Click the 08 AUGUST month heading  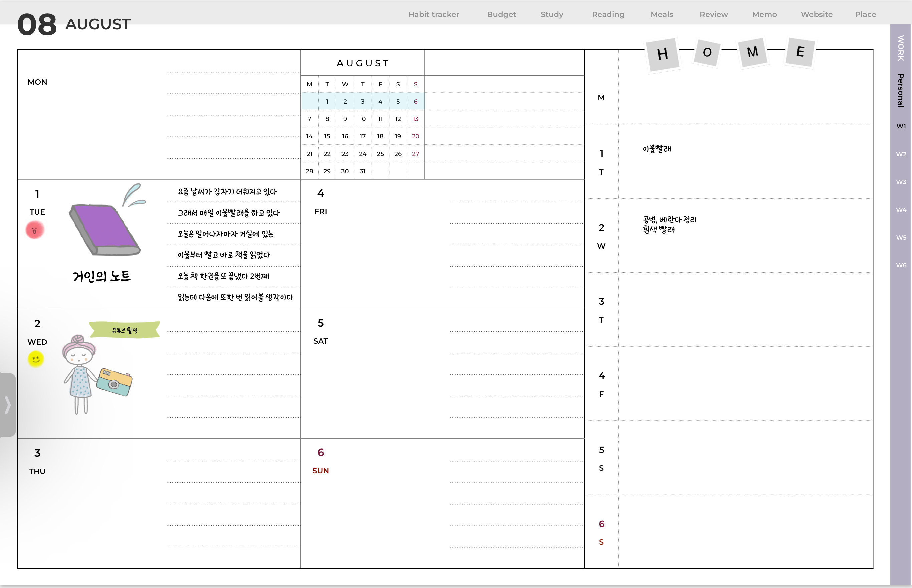[74, 24]
